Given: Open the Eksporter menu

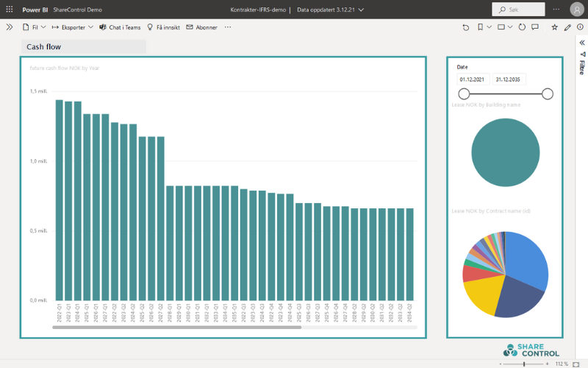Looking at the screenshot, I should click(x=72, y=27).
